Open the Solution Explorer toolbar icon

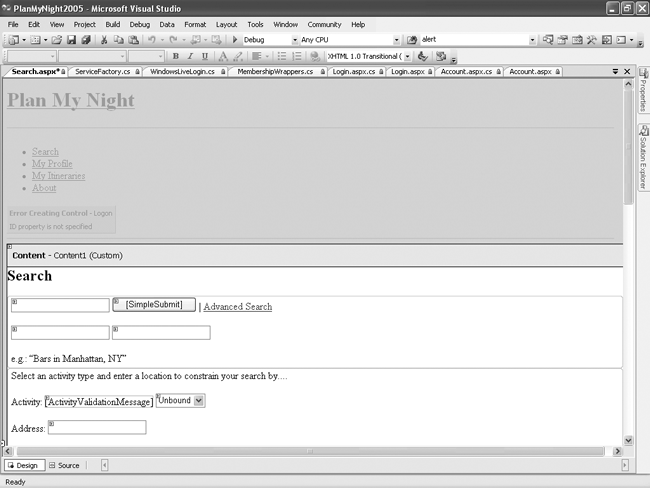click(x=548, y=40)
